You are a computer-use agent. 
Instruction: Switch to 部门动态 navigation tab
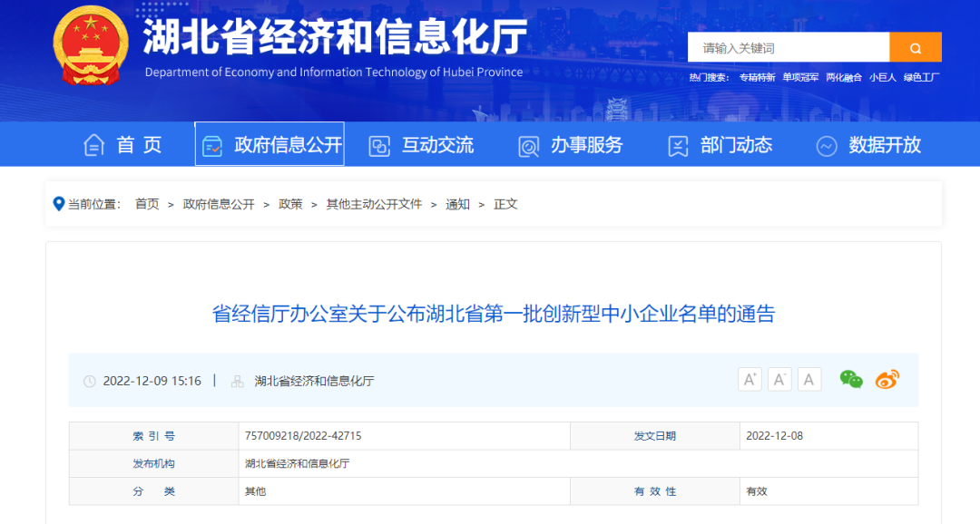[720, 145]
